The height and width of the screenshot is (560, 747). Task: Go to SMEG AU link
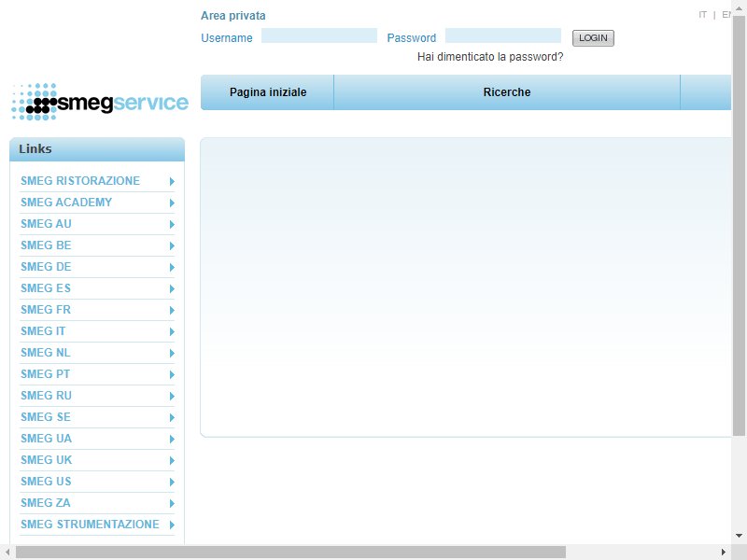tap(46, 224)
